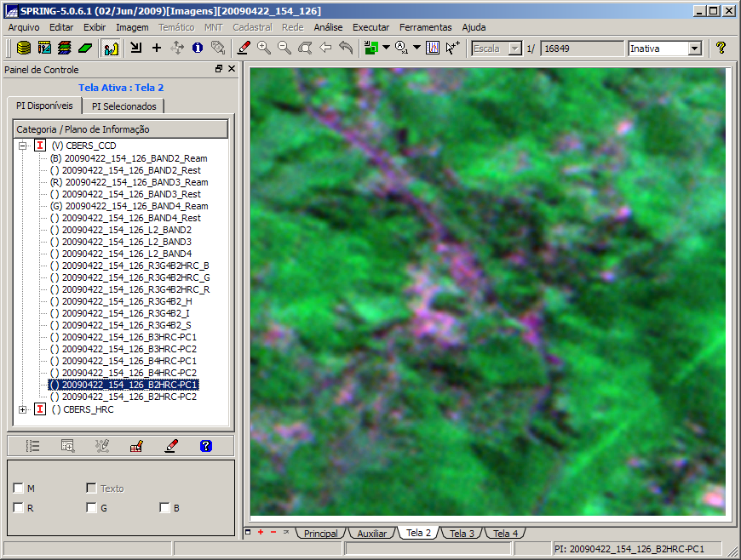This screenshot has height=560, width=741.
Task: Switch to PI Selecionados tab
Action: [123, 106]
